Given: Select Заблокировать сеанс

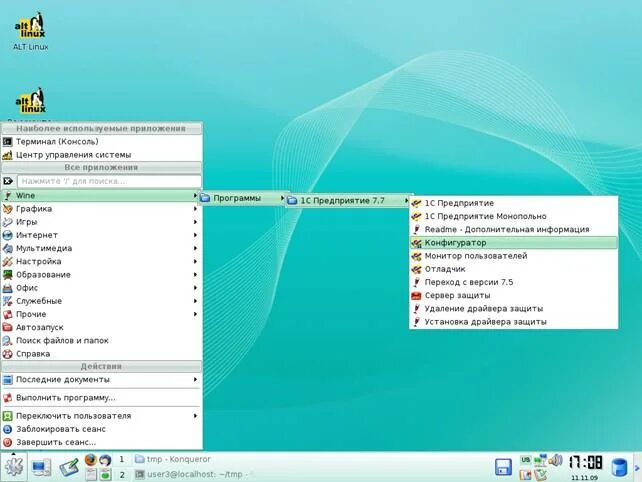Looking at the screenshot, I should point(102,429).
